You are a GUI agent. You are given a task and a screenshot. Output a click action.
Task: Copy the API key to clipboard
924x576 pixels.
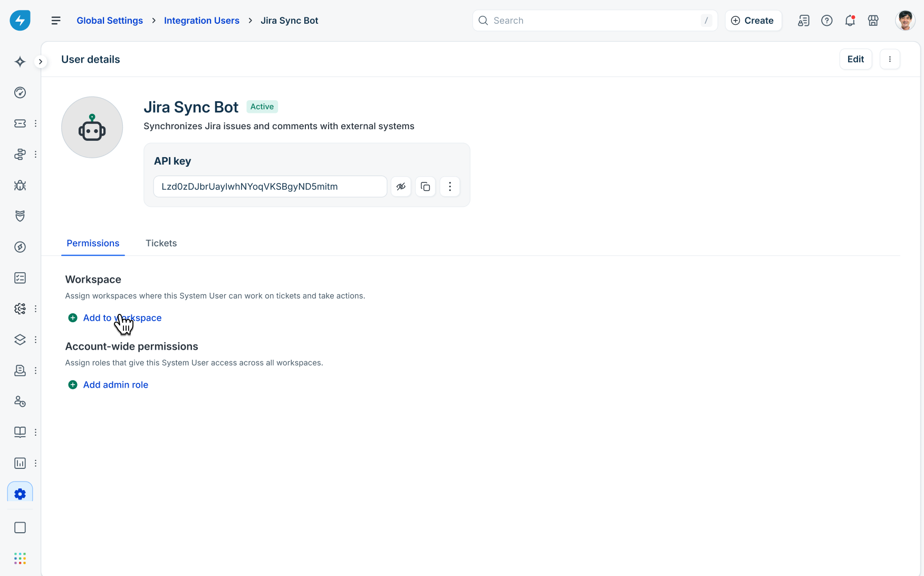426,187
